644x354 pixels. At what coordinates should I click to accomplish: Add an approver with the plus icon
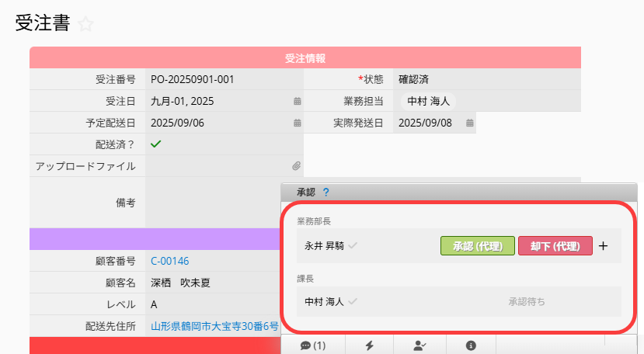pos(604,246)
